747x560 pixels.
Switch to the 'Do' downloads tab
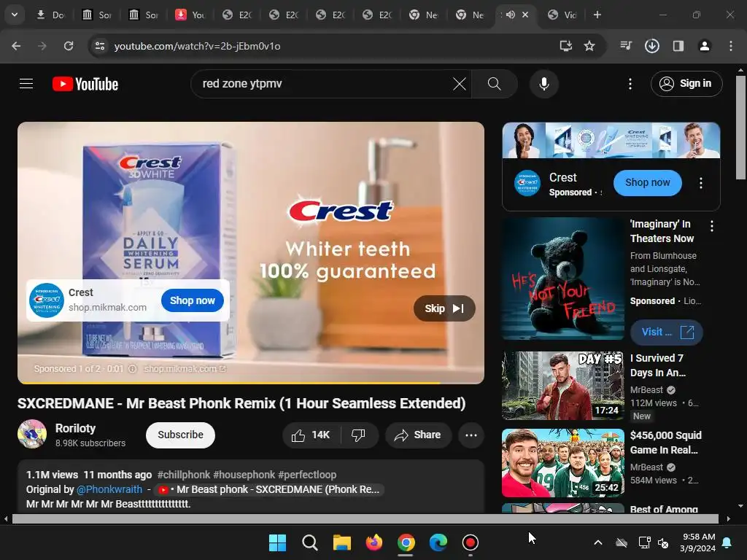tap(50, 15)
